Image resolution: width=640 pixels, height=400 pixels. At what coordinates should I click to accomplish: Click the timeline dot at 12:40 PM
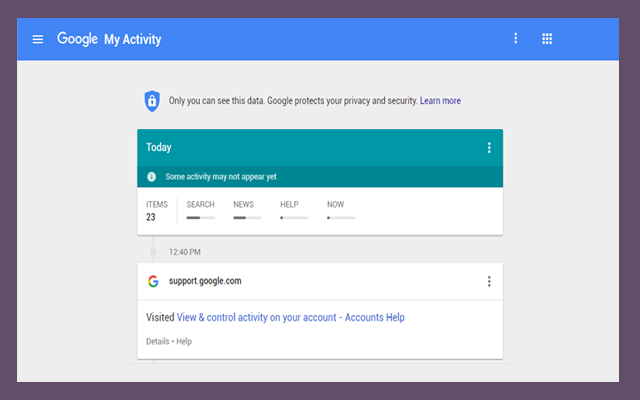coord(153,252)
